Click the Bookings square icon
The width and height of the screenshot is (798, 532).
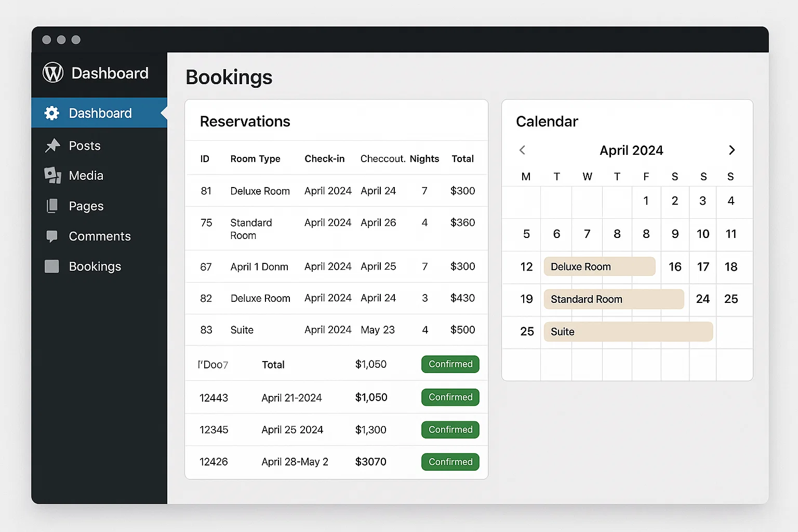click(x=52, y=267)
